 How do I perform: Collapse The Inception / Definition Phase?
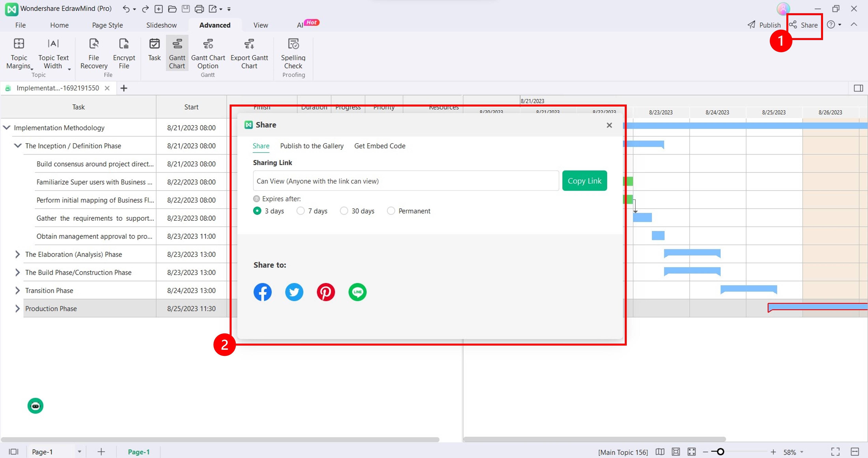(x=18, y=146)
